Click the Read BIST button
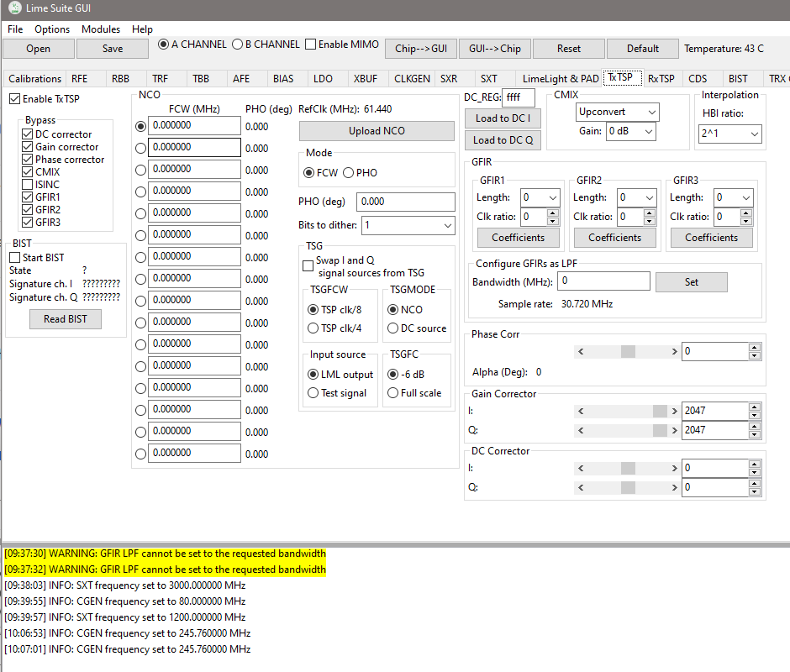790x672 pixels. point(65,319)
